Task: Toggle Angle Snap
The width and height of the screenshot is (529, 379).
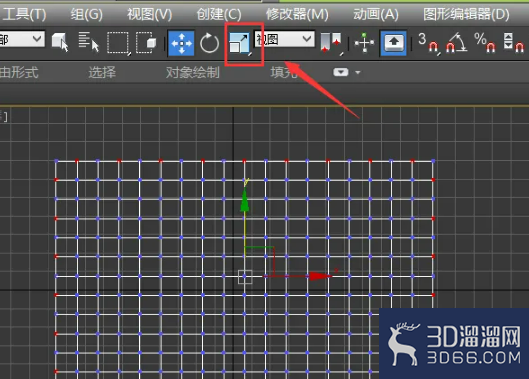Action: click(x=456, y=43)
